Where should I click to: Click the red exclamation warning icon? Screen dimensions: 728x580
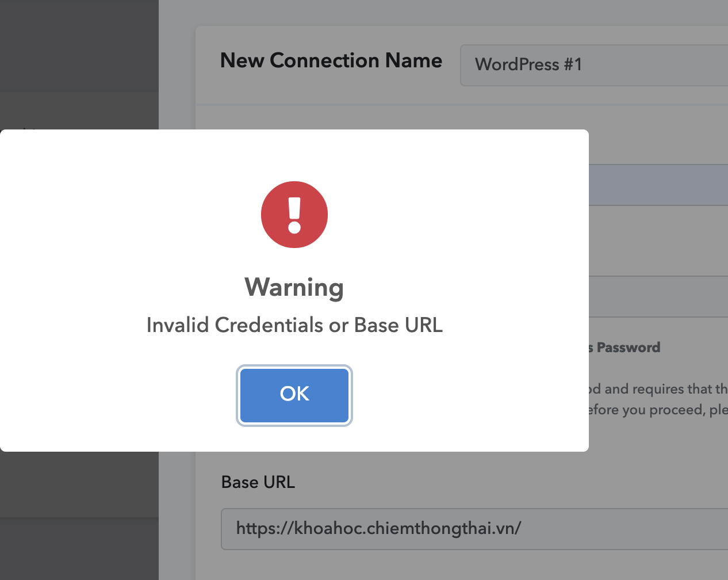tap(294, 215)
